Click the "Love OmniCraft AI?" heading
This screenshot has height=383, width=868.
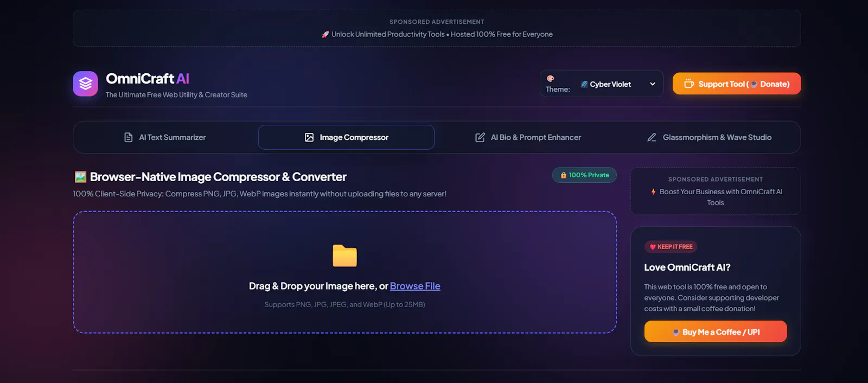click(x=687, y=267)
